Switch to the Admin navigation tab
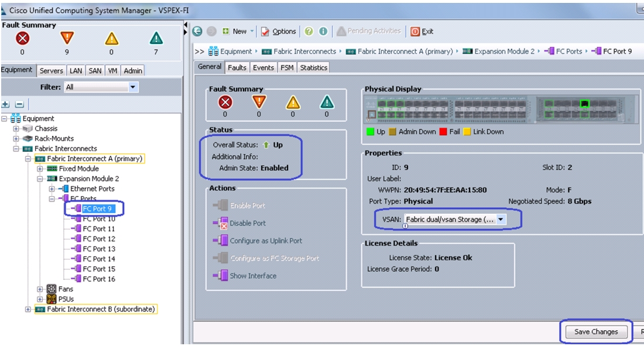 [x=133, y=71]
